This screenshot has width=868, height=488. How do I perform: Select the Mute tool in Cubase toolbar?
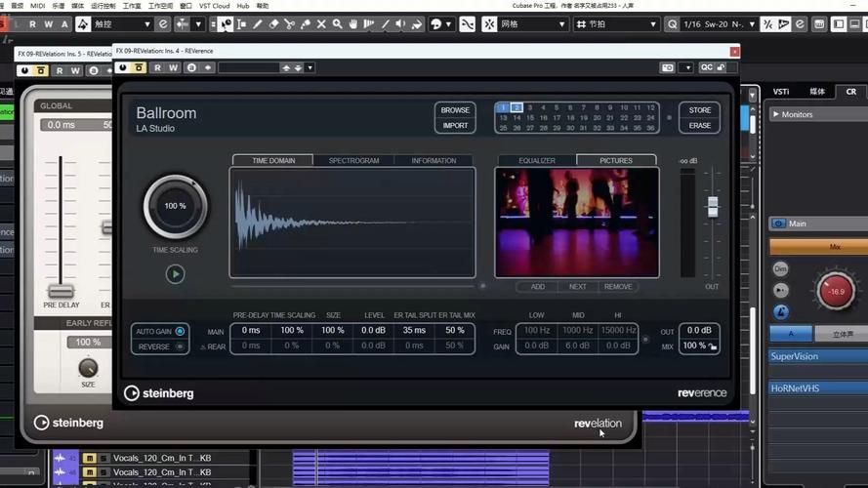[x=321, y=23]
